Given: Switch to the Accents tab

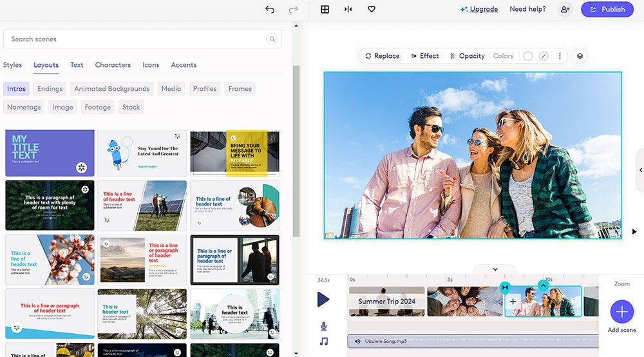Looking at the screenshot, I should pos(184,65).
